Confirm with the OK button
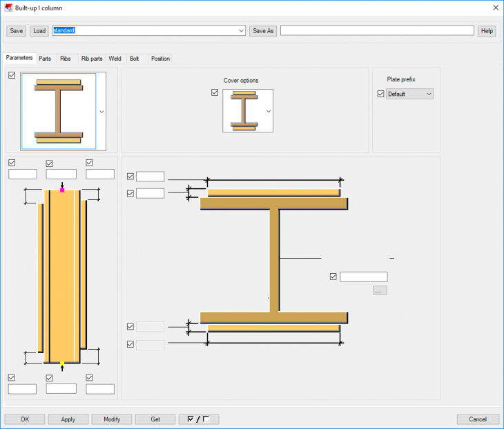 tap(25, 419)
